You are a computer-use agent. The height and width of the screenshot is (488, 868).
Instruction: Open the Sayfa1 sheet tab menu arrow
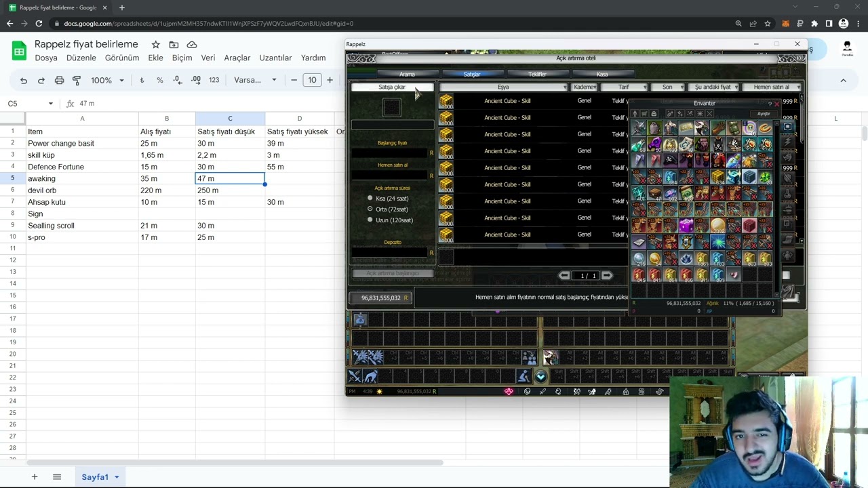(x=117, y=477)
